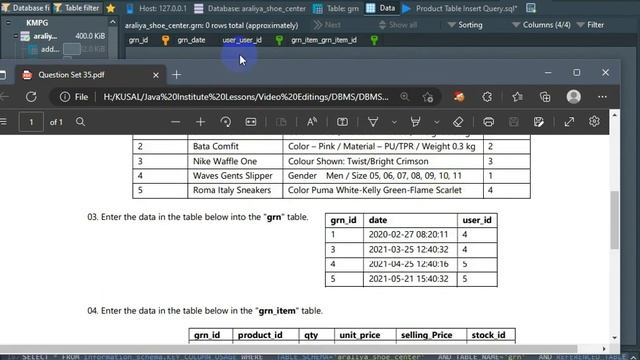
Task: Click the grn_item_grn_item_id column header
Action: 324,40
